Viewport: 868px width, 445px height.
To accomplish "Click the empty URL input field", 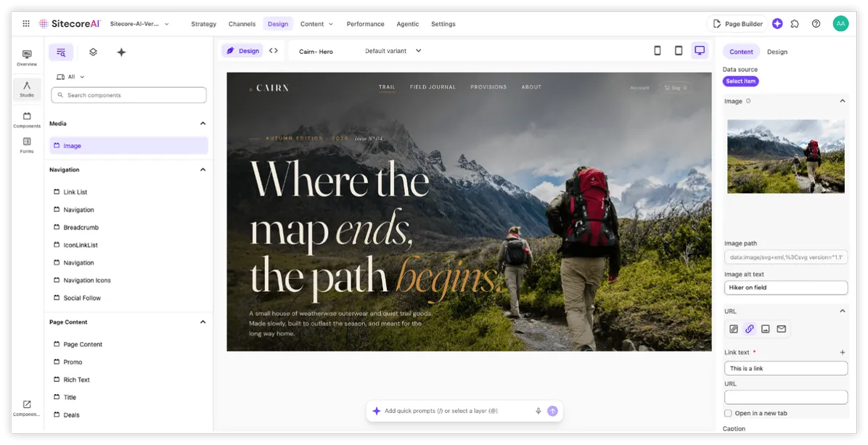I will 786,397.
